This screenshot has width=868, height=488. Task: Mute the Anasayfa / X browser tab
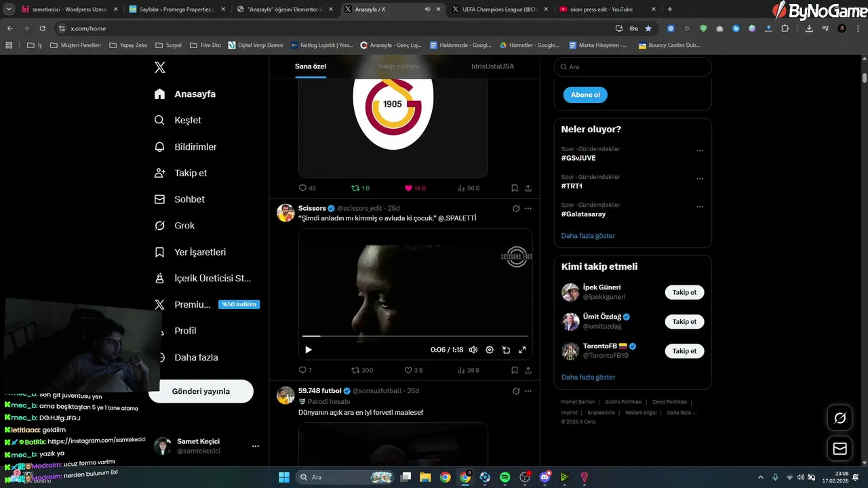point(428,9)
